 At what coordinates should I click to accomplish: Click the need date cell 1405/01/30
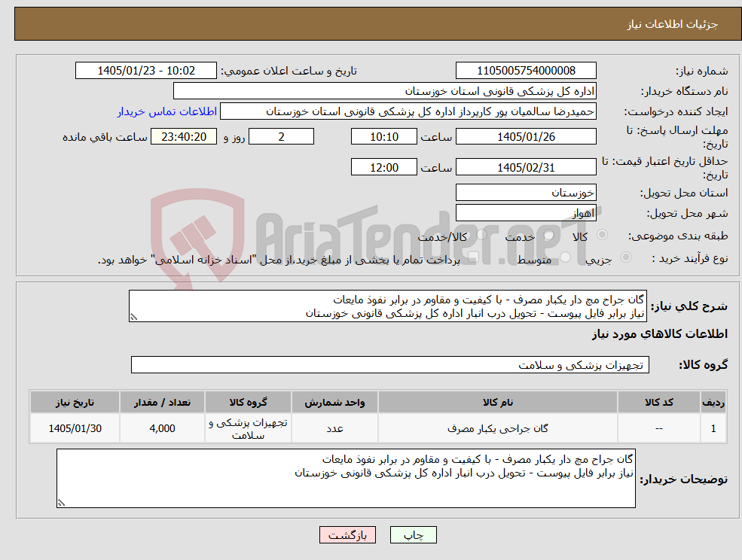click(75, 428)
